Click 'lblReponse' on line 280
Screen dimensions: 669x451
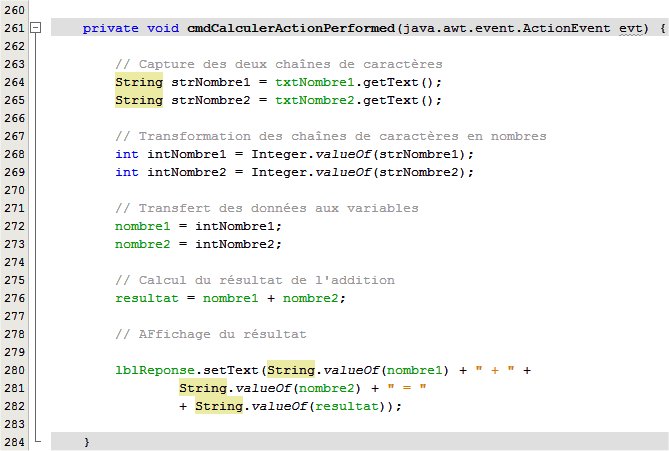point(155,370)
